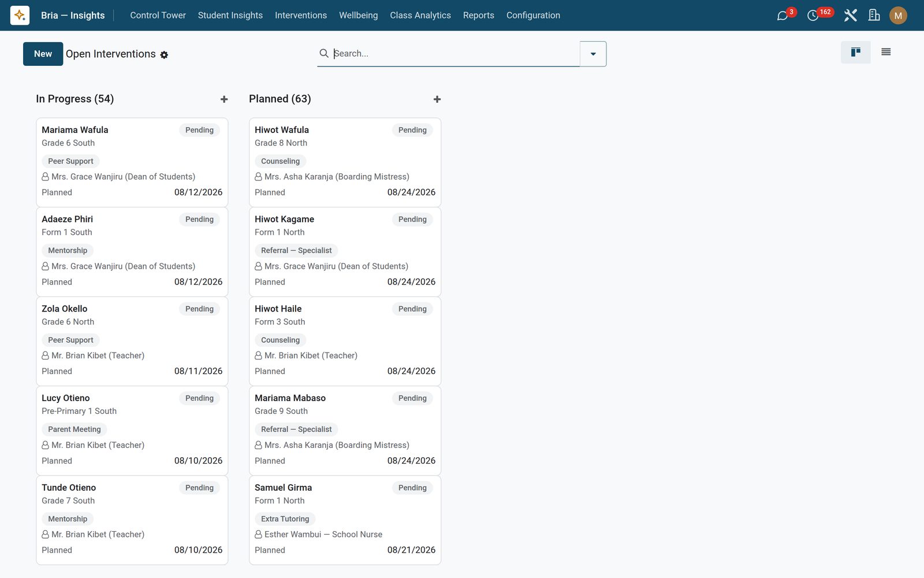Image resolution: width=924 pixels, height=578 pixels.
Task: Open Samuel Girma intervention card
Action: tap(345, 520)
